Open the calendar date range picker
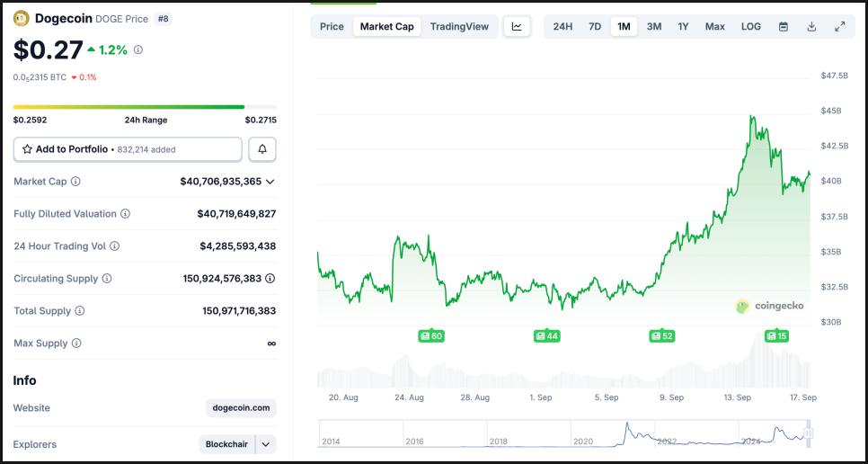 tap(784, 27)
